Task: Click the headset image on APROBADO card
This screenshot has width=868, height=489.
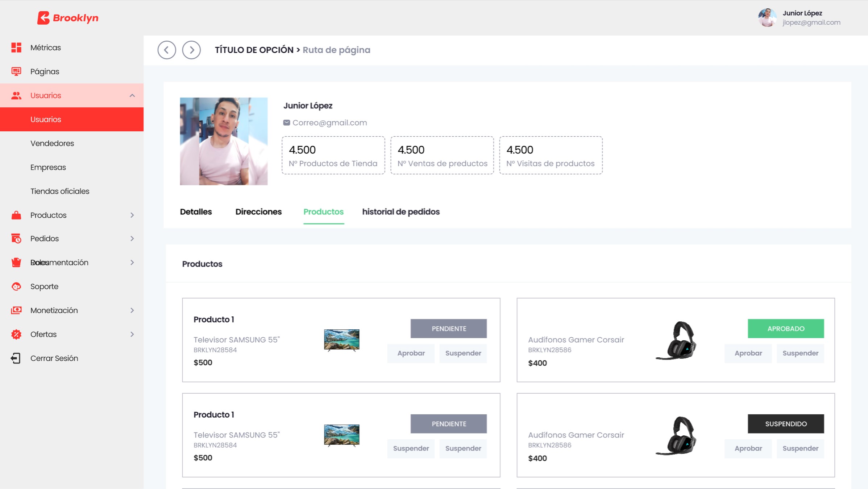Action: (x=676, y=340)
